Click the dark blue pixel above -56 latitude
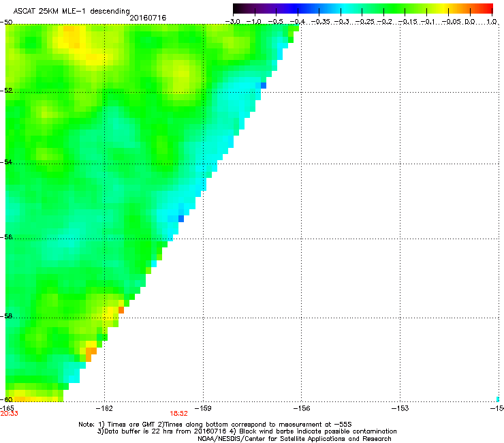504x443 pixels. [181, 219]
